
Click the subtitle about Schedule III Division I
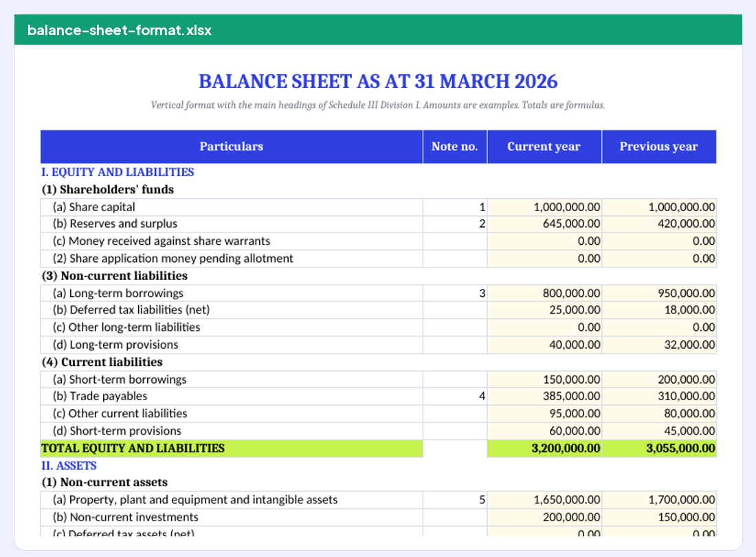(x=378, y=105)
